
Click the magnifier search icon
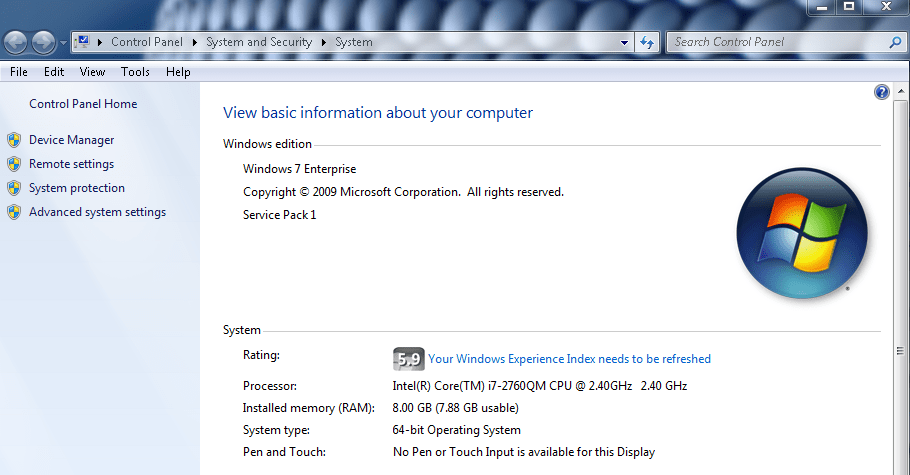(895, 42)
